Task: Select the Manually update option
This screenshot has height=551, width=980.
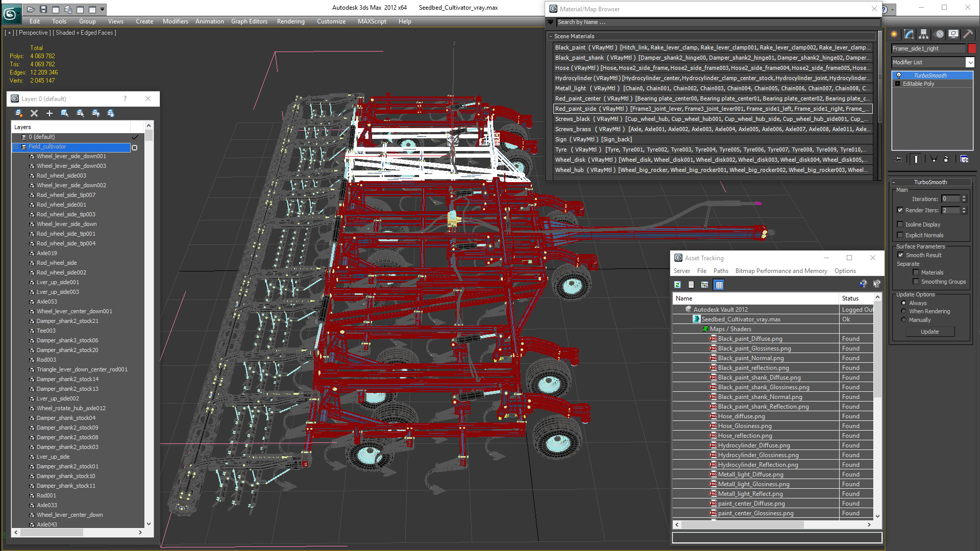Action: [903, 320]
